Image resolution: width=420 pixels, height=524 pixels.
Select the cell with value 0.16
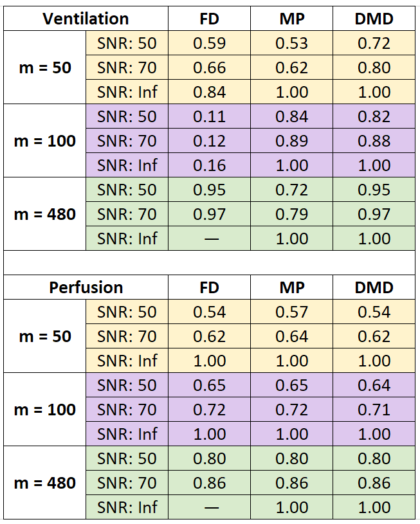210,165
